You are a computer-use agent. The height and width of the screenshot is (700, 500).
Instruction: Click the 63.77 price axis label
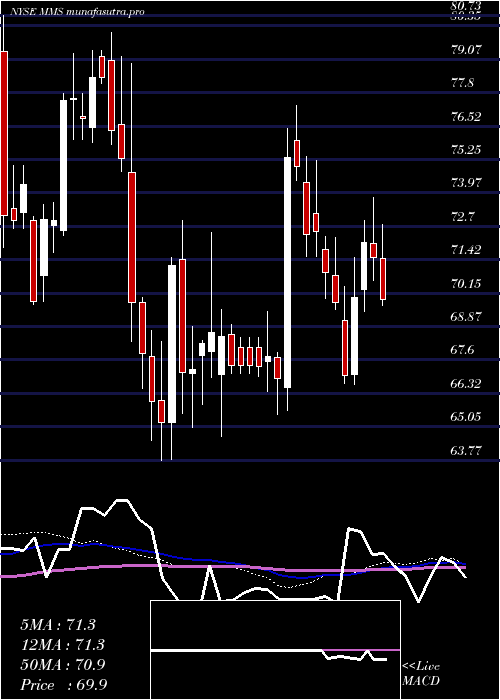coord(466,450)
